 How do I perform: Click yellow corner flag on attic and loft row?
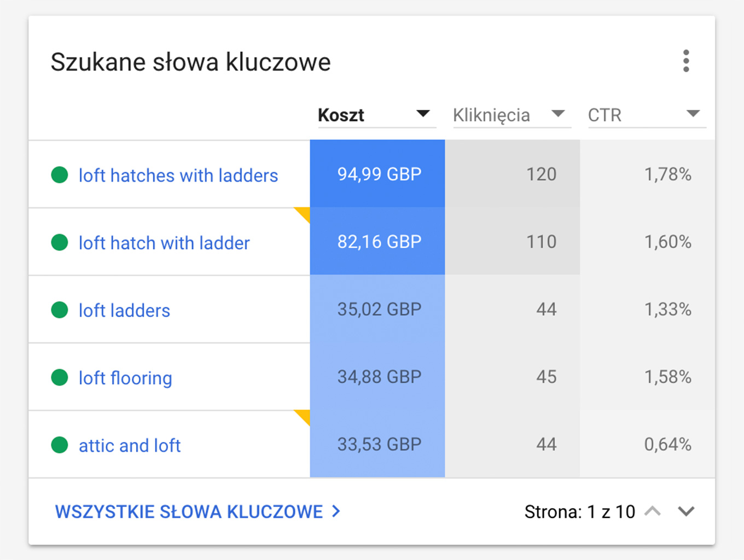coord(304,416)
